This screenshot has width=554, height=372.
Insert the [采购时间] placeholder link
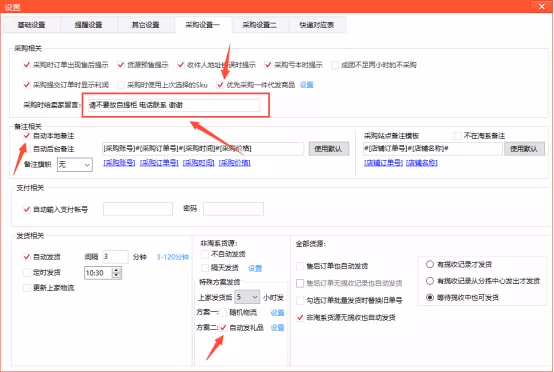click(x=199, y=163)
